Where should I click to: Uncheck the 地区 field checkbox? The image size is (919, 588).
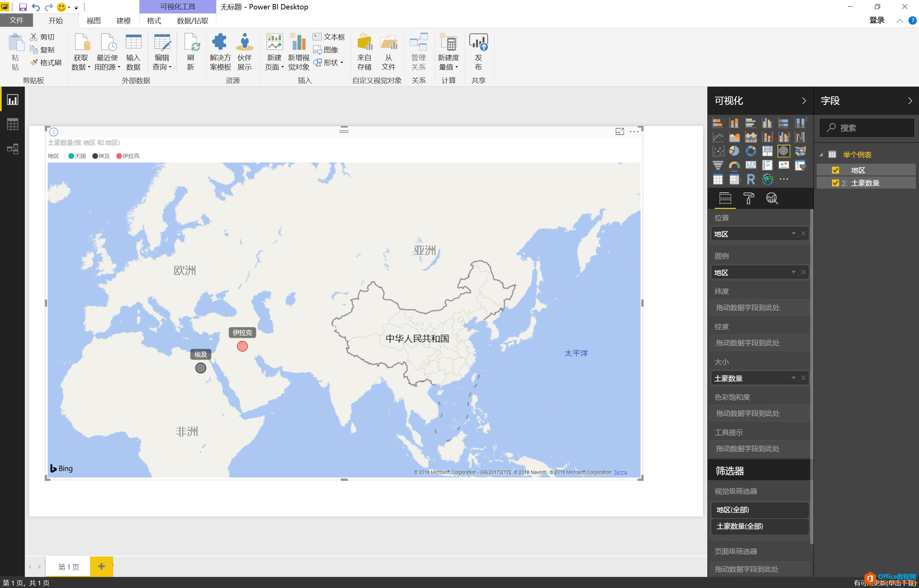(835, 170)
